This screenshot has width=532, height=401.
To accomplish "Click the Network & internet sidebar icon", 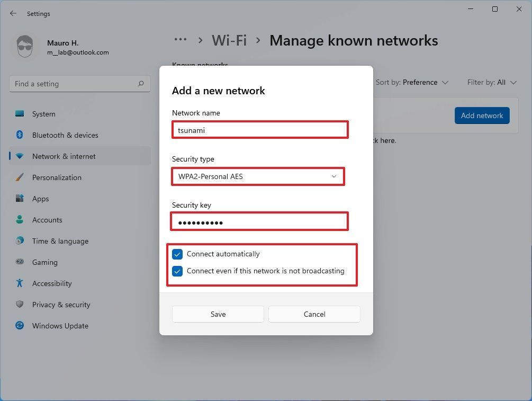I will pos(19,156).
